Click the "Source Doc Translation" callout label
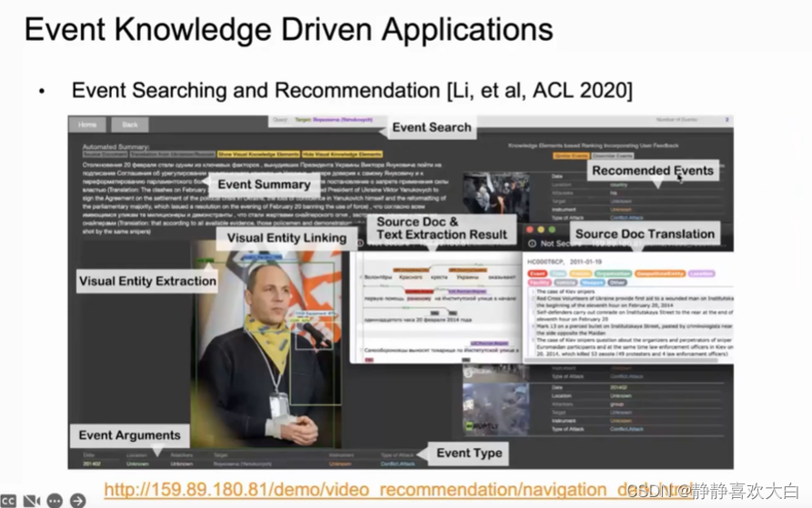The image size is (812, 508). [x=645, y=234]
